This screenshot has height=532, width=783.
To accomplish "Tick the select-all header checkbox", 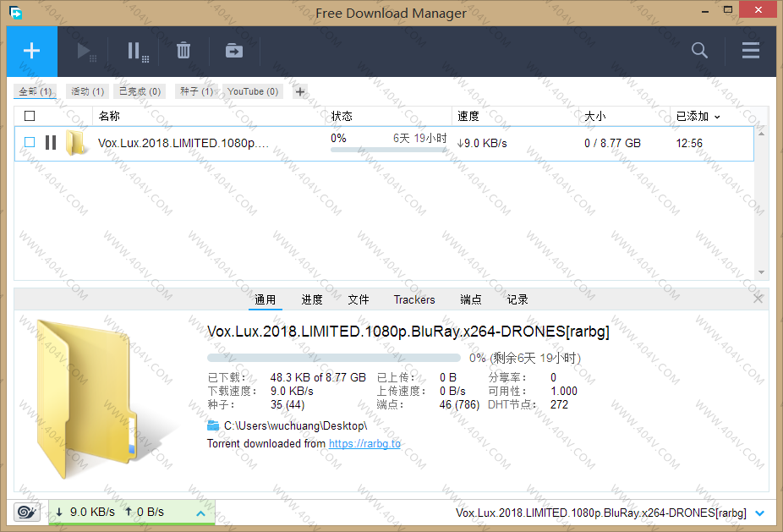I will pyautogui.click(x=30, y=116).
